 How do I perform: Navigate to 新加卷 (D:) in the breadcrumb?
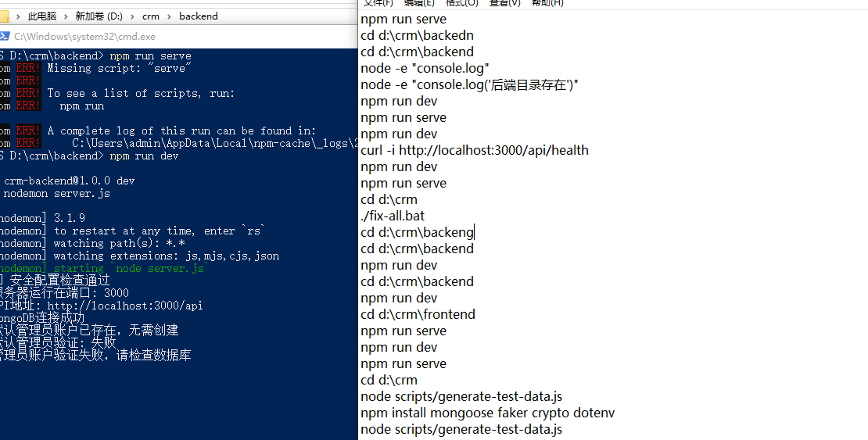99,16
